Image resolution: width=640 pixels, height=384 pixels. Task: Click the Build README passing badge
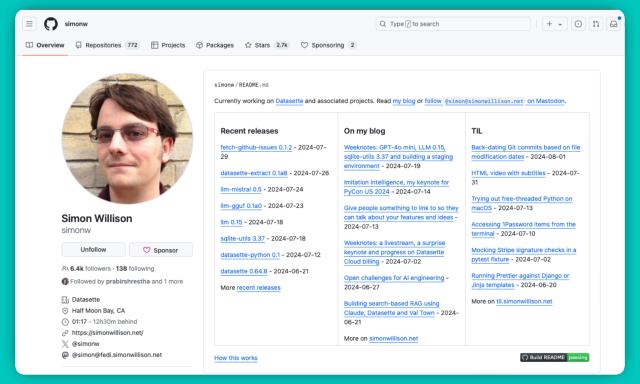coord(554,357)
